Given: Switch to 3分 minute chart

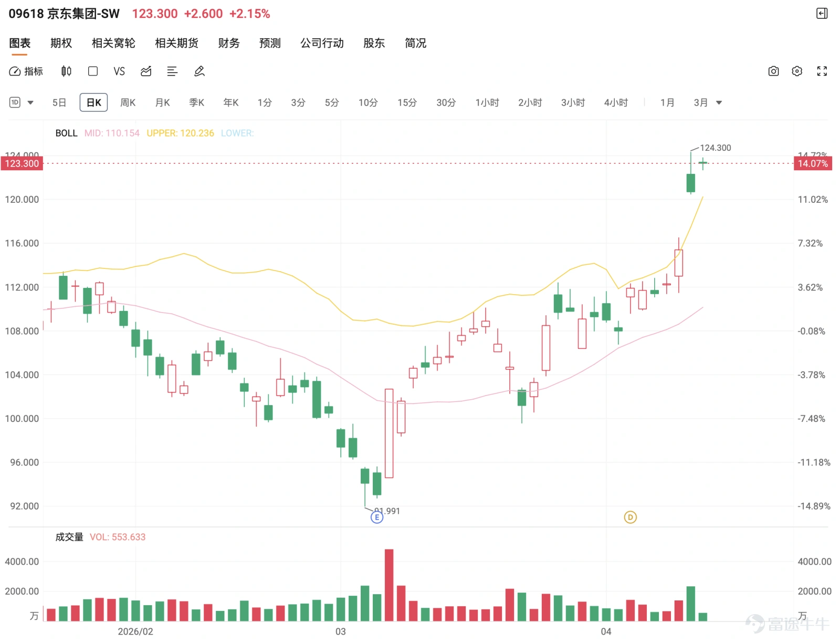Looking at the screenshot, I should coord(298,102).
